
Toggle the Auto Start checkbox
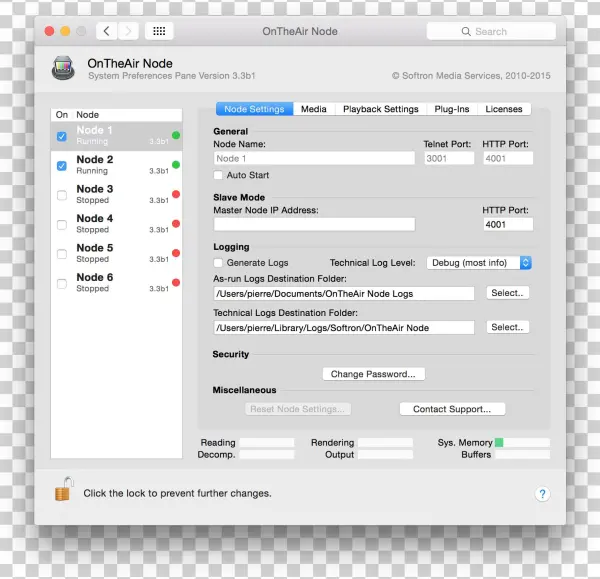218,175
